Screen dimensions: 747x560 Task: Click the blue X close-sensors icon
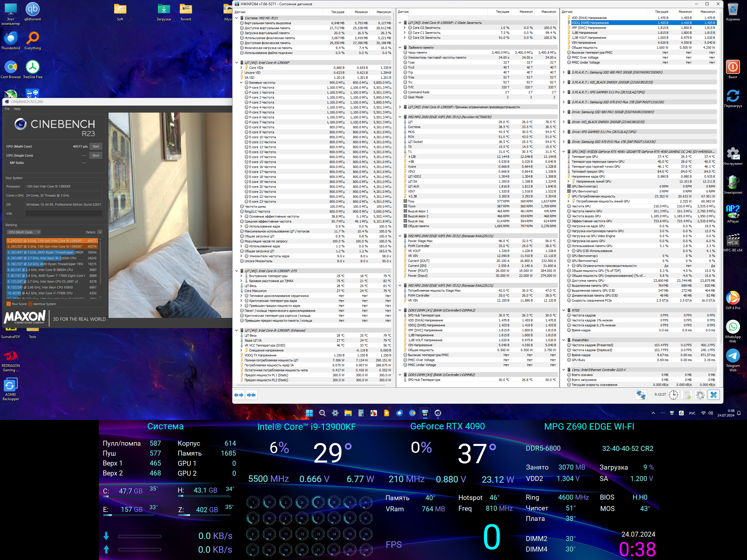click(713, 395)
